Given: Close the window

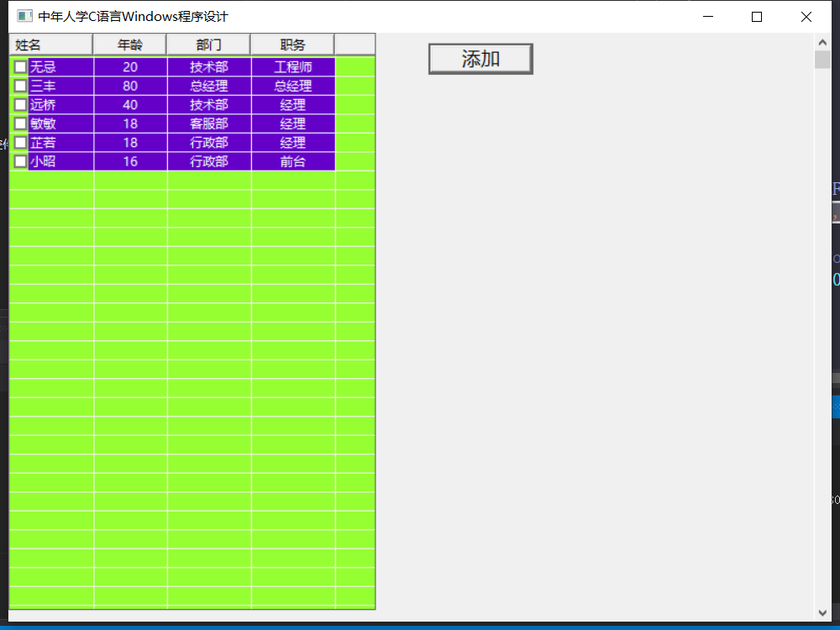Looking at the screenshot, I should (806, 17).
